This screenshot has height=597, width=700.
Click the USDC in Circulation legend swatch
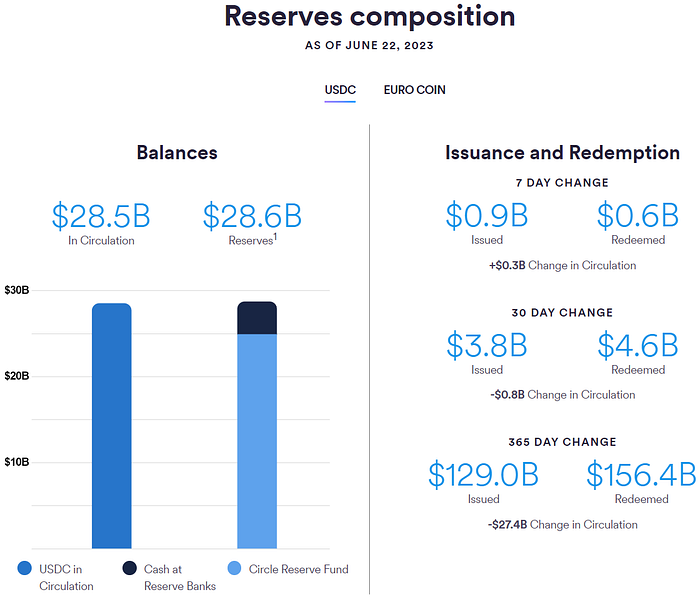pos(25,569)
